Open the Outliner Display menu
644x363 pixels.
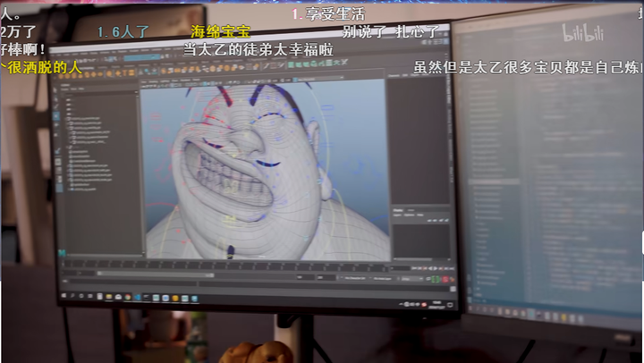[x=66, y=89]
